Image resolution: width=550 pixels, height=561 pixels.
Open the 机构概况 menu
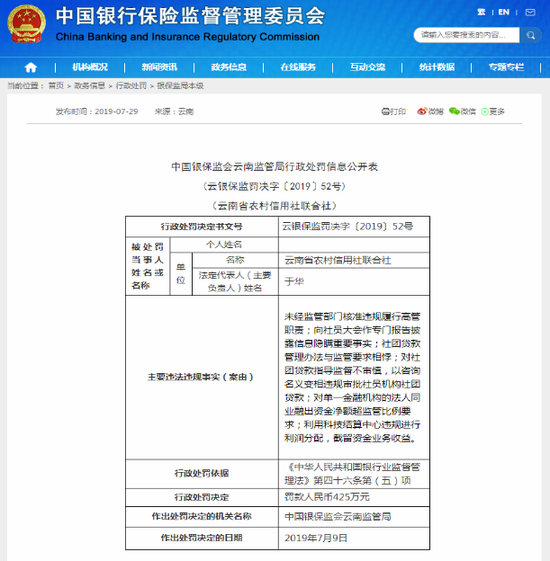click(90, 67)
